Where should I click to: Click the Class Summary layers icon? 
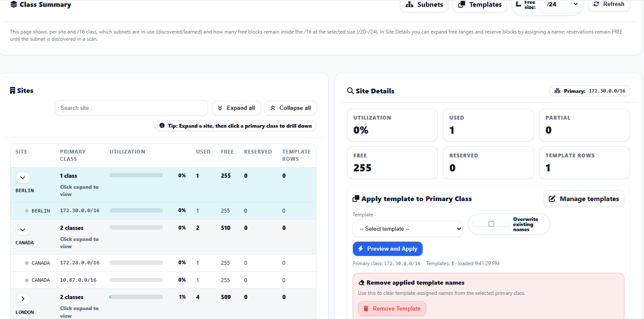point(14,5)
